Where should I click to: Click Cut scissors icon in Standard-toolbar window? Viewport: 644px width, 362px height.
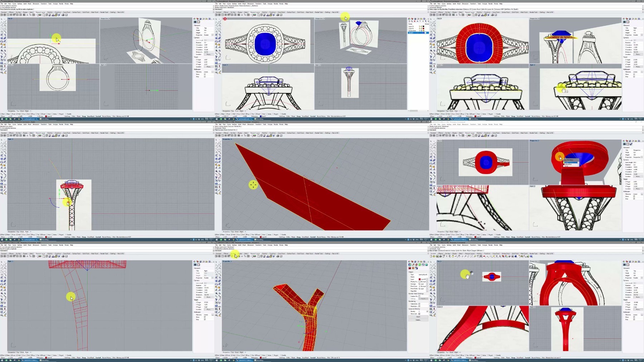point(447,256)
